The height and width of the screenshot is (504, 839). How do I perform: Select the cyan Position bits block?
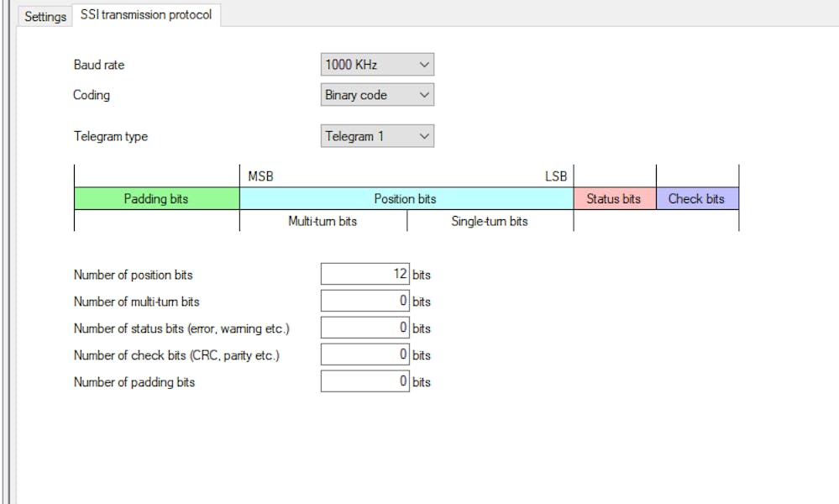pos(406,199)
